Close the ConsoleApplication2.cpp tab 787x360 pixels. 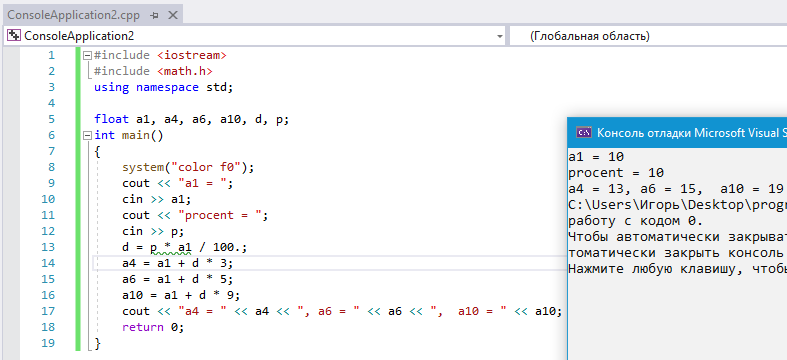point(173,16)
